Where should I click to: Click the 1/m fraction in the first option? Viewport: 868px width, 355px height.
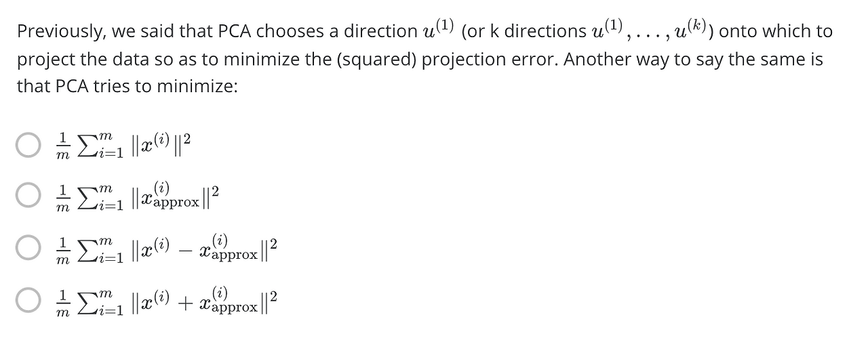pos(62,146)
